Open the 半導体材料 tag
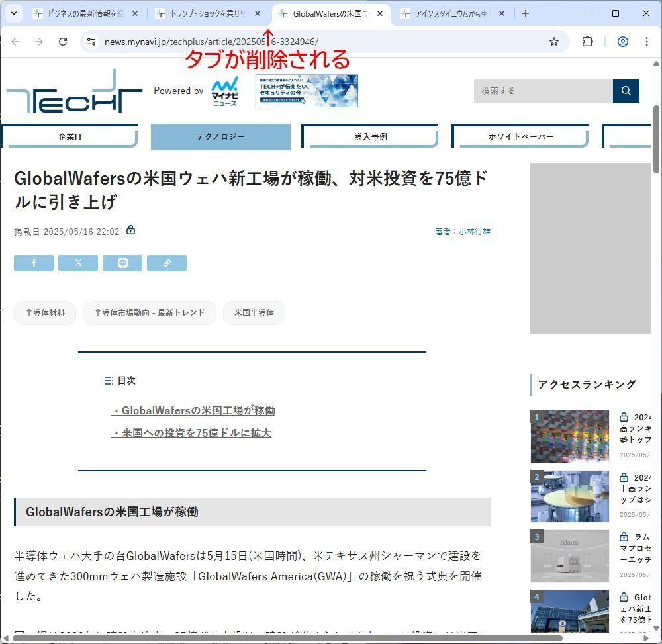 tap(45, 312)
